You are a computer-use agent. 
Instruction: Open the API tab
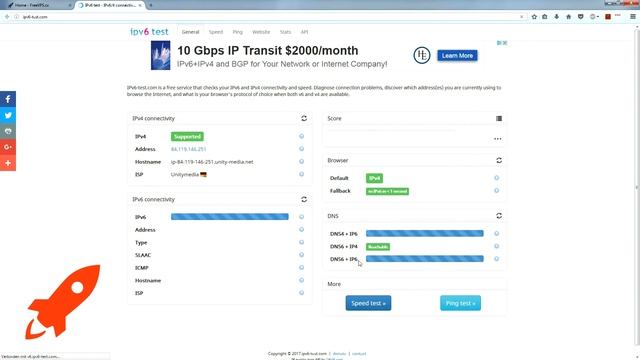tap(304, 32)
